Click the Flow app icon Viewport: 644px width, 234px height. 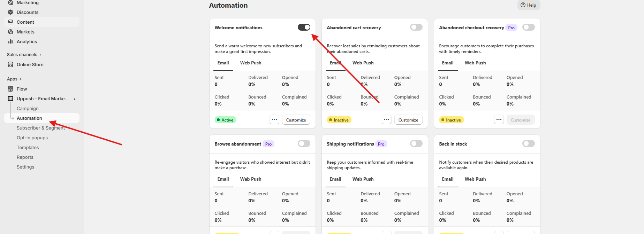point(10,89)
